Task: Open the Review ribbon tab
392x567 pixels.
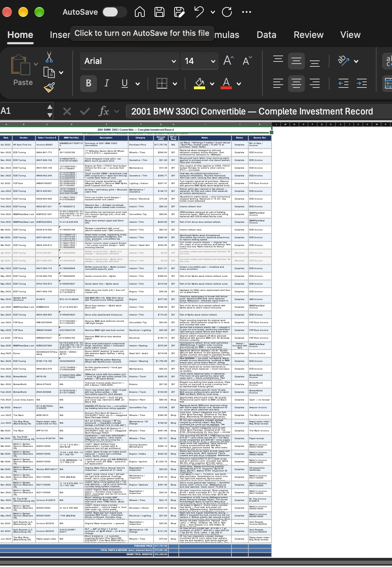Action: point(308,35)
